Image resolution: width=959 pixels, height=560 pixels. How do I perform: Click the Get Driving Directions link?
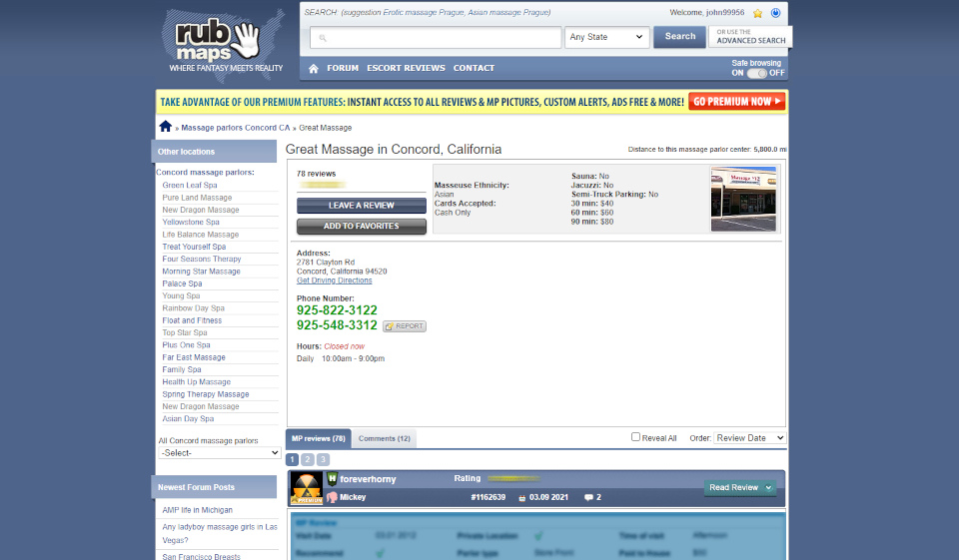tap(334, 280)
